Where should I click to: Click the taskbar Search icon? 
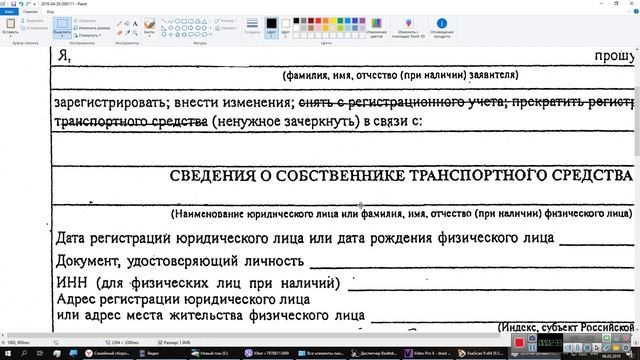pos(24,353)
